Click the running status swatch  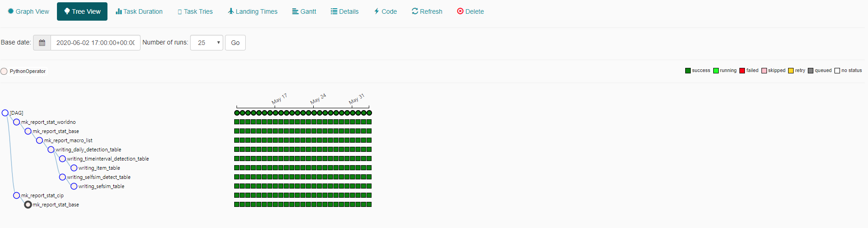716,71
